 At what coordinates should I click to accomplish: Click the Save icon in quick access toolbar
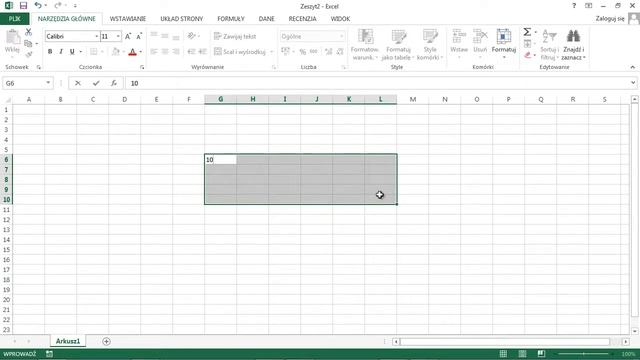pyautogui.click(x=23, y=6)
